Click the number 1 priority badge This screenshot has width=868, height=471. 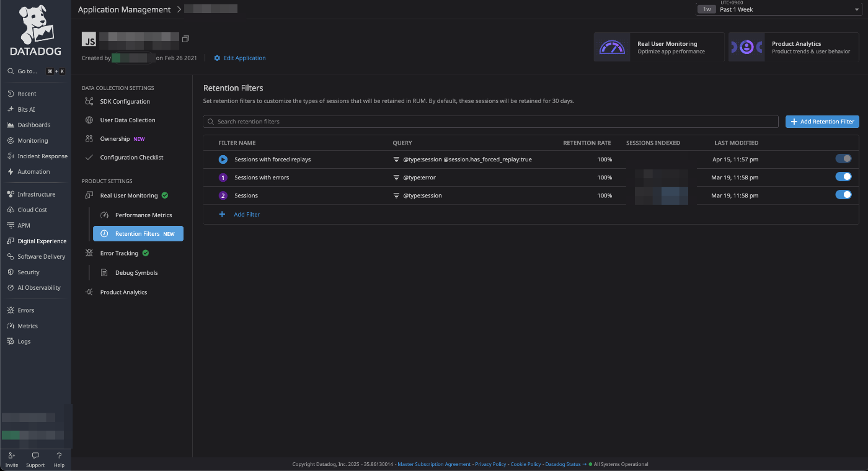point(223,177)
